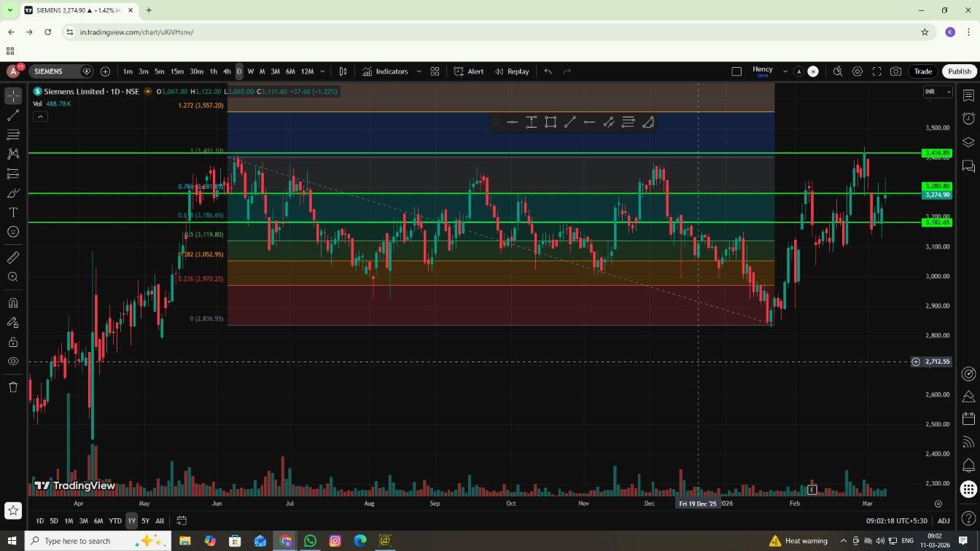Open the timezone 09:02:18 UTC+5:30 menu

[896, 521]
